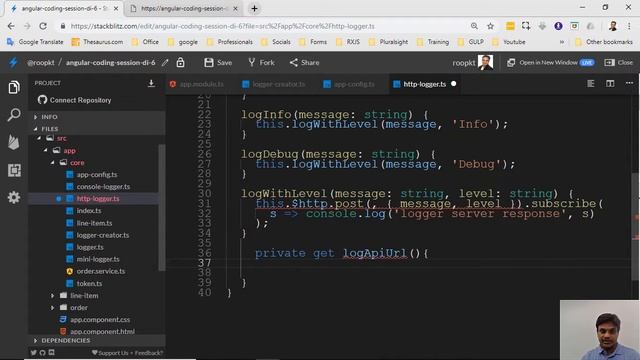Close the preview pane
Image resolution: width=640 pixels, height=360 pixels.
pyautogui.click(x=619, y=62)
